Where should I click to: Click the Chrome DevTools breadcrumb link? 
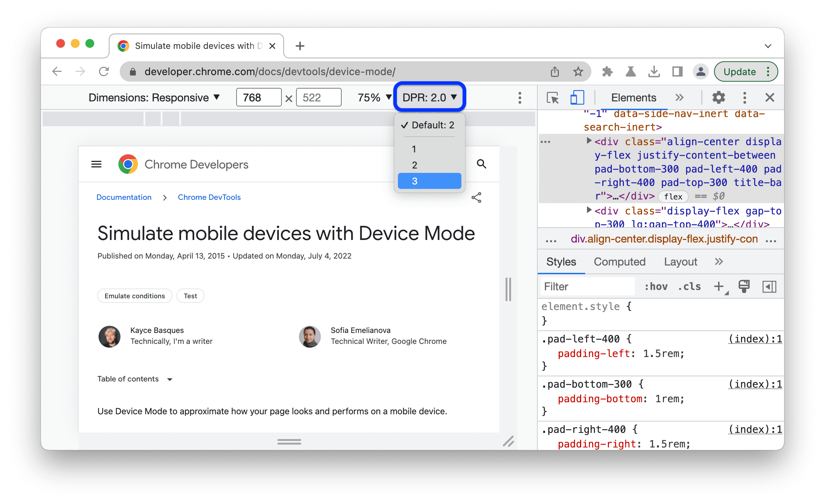click(209, 197)
